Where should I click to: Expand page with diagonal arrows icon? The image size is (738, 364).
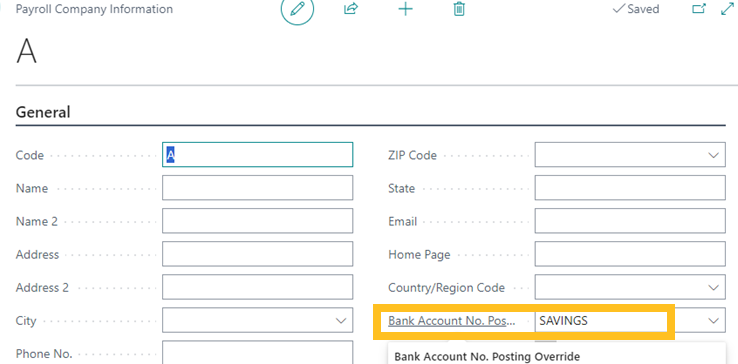click(728, 9)
